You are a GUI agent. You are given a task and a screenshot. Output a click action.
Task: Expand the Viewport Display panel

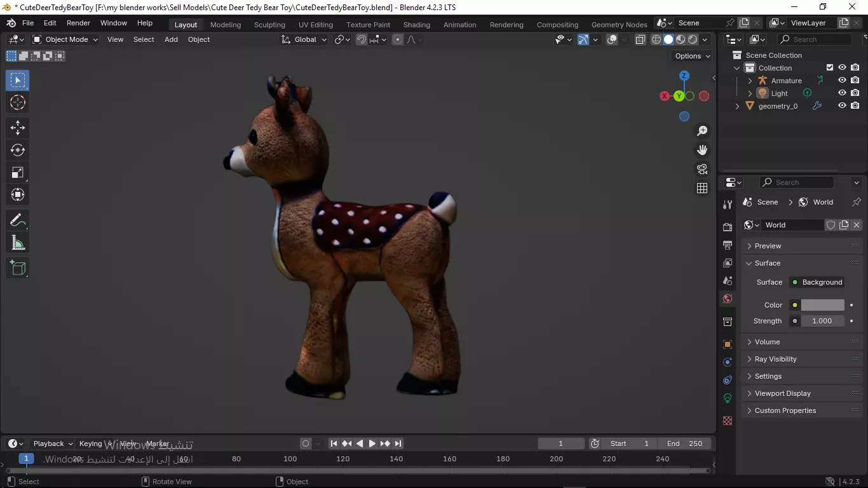click(x=802, y=393)
